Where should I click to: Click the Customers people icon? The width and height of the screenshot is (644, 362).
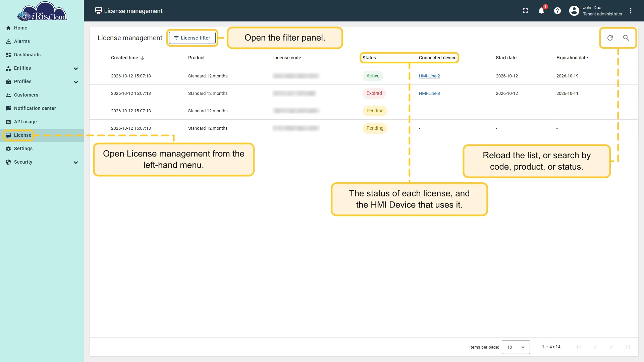click(x=8, y=95)
